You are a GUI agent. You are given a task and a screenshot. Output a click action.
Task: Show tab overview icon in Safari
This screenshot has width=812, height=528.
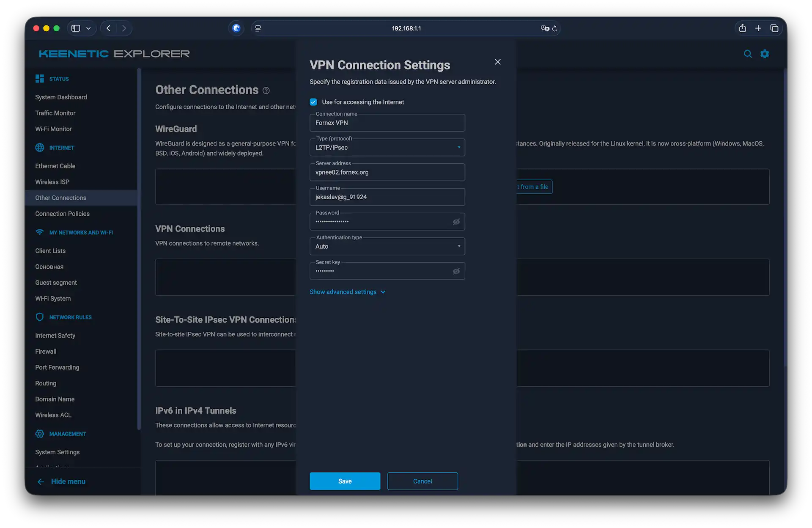tap(774, 28)
